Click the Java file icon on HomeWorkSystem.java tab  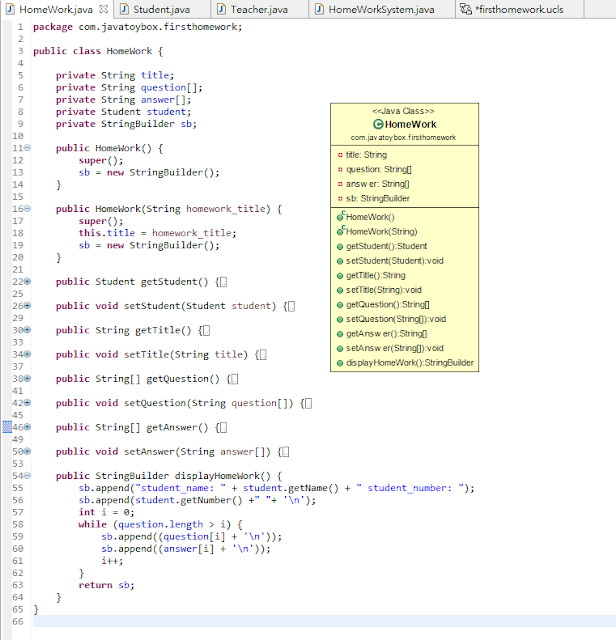pos(320,9)
